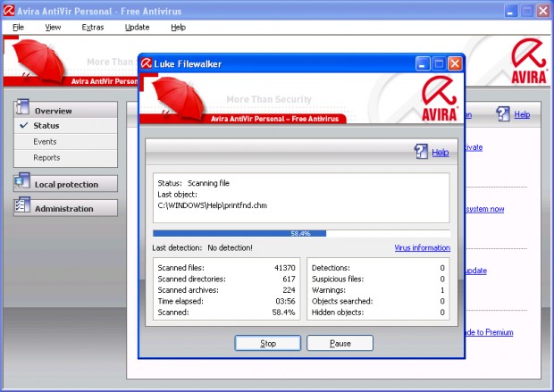Click the Avira logo in Luke Filewalker banner
The image size is (554, 392).
point(439,98)
